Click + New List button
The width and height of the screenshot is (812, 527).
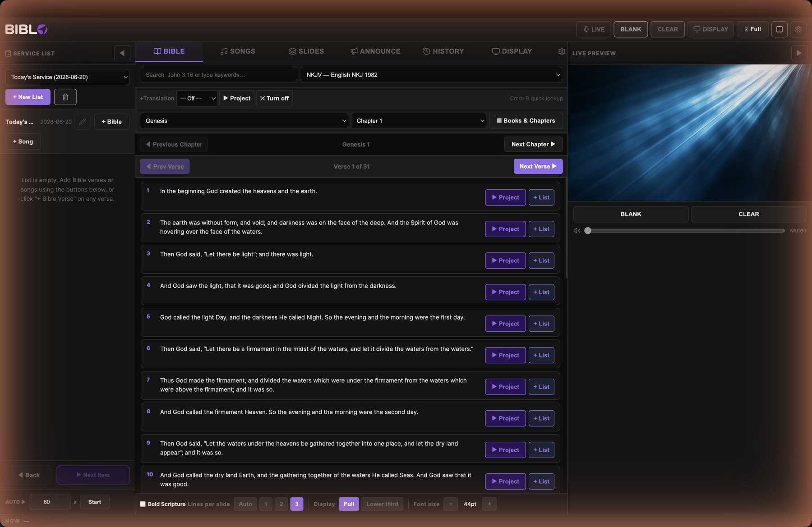[x=28, y=97]
